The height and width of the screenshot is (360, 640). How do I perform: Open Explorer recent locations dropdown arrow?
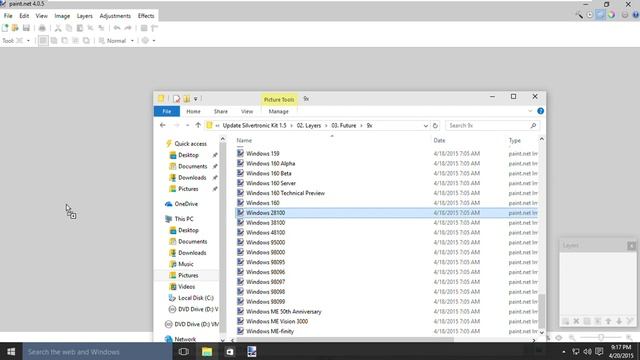(187, 125)
